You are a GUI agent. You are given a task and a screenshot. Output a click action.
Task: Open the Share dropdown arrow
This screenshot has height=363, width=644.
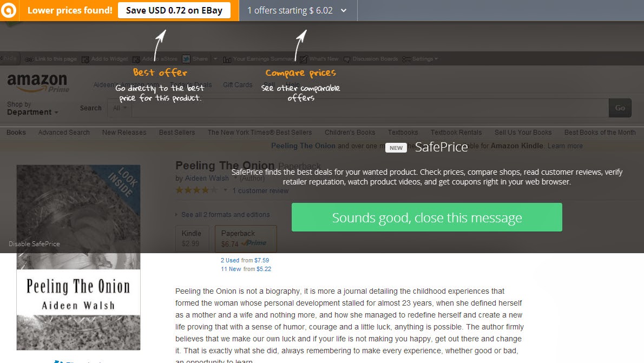pos(215,59)
